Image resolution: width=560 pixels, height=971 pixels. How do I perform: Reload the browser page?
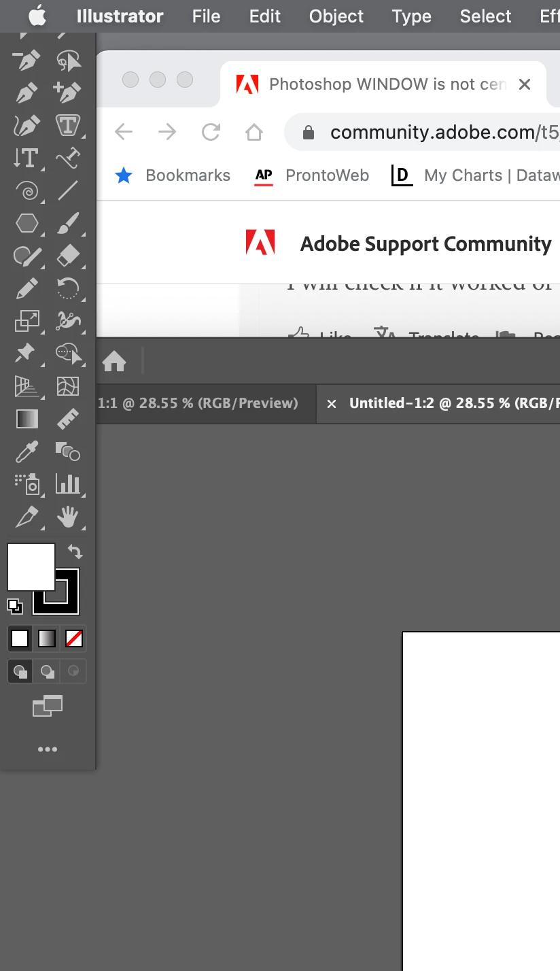click(211, 132)
